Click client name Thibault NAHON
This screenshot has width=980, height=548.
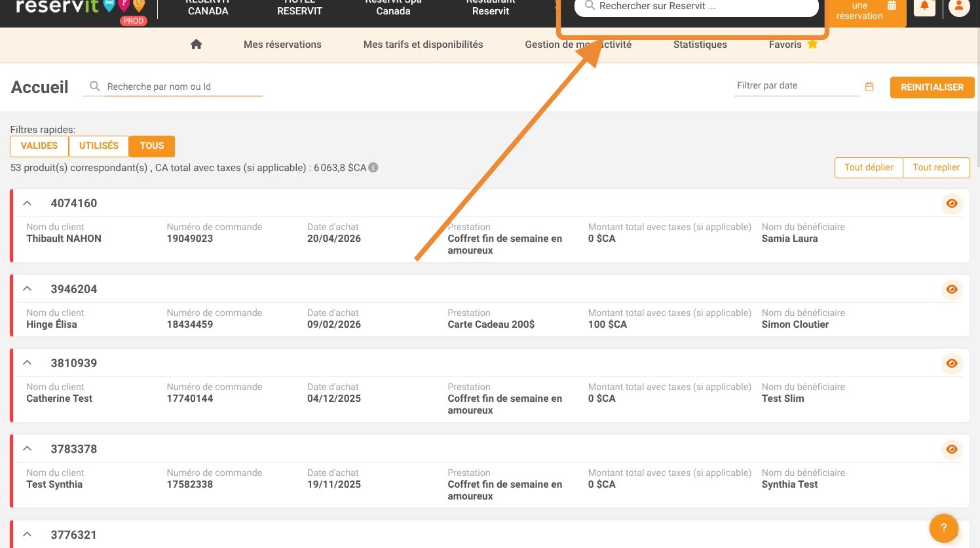[x=64, y=239]
